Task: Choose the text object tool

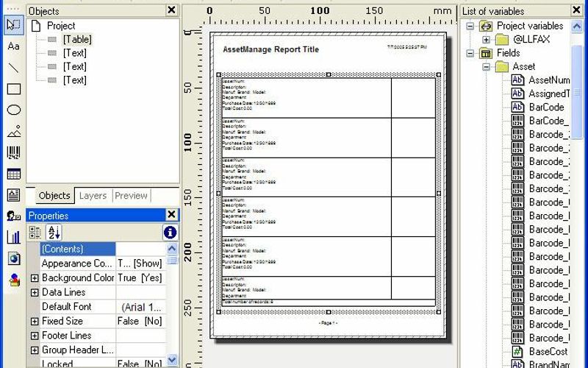Action: tap(13, 46)
